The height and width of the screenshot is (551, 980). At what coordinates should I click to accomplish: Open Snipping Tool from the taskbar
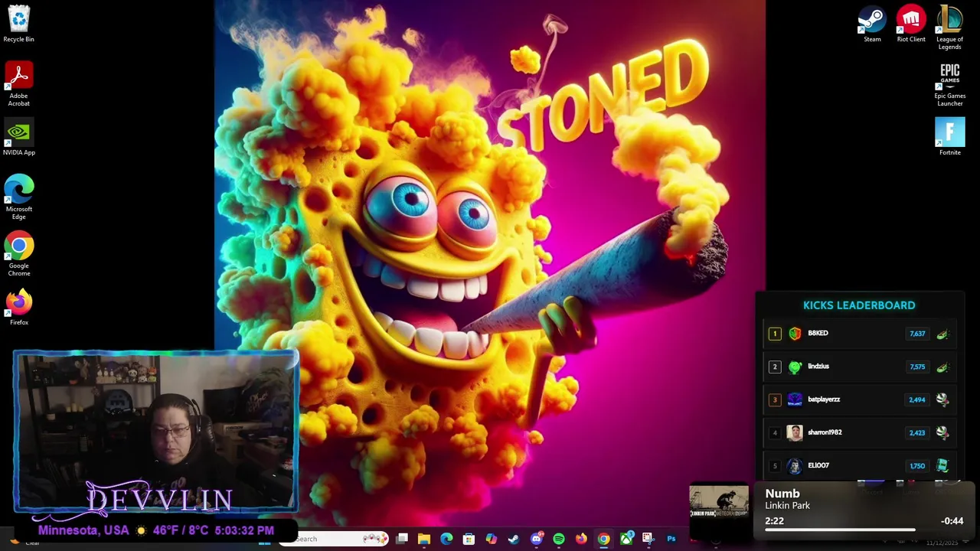tap(648, 539)
